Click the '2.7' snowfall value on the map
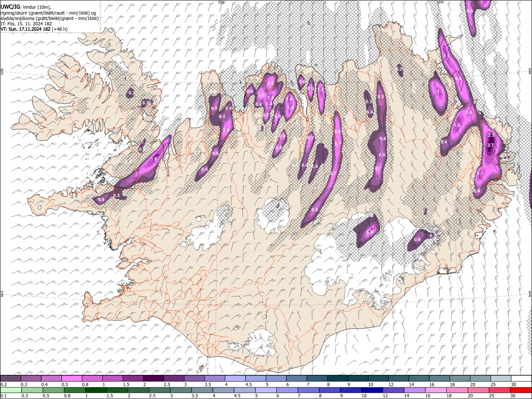This screenshot has width=532, height=399. click(490, 145)
